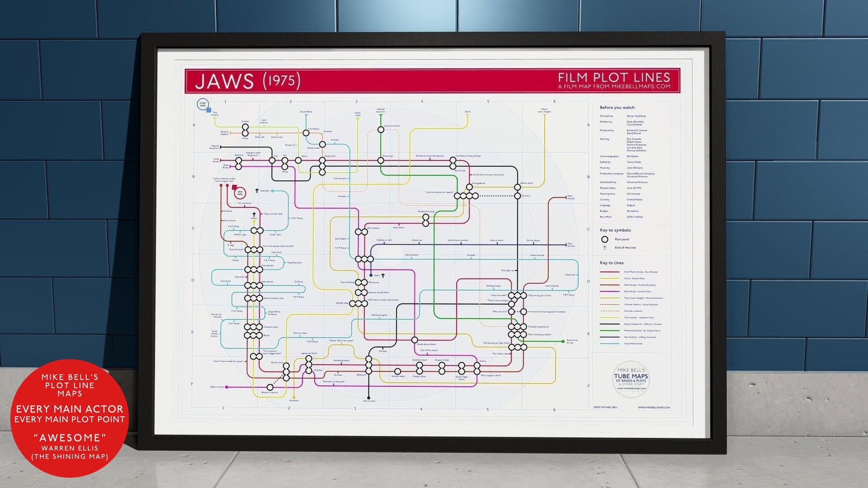Click the Back home to nap green dot
Viewport: 868px width, 488px height.
(x=563, y=341)
